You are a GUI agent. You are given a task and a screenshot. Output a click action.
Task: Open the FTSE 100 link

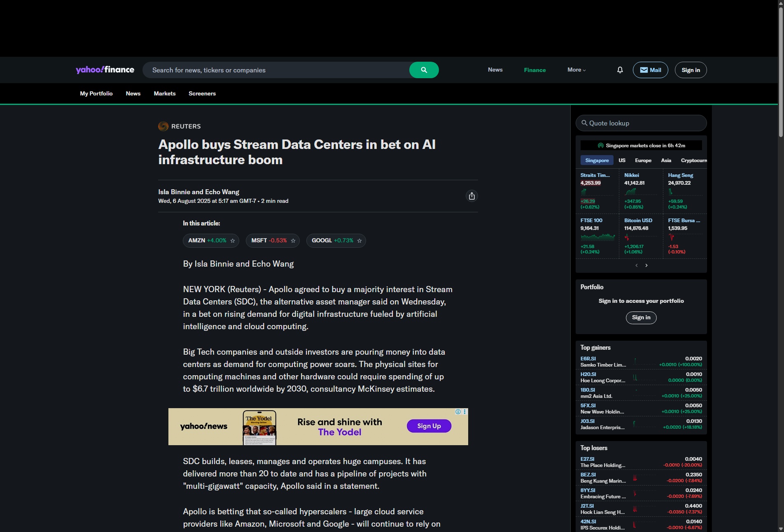coord(591,221)
